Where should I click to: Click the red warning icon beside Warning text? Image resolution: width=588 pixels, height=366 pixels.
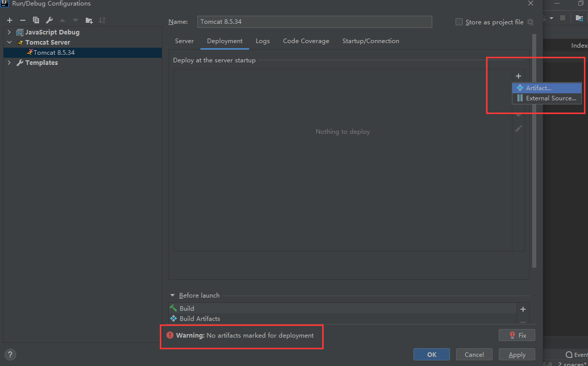(170, 335)
